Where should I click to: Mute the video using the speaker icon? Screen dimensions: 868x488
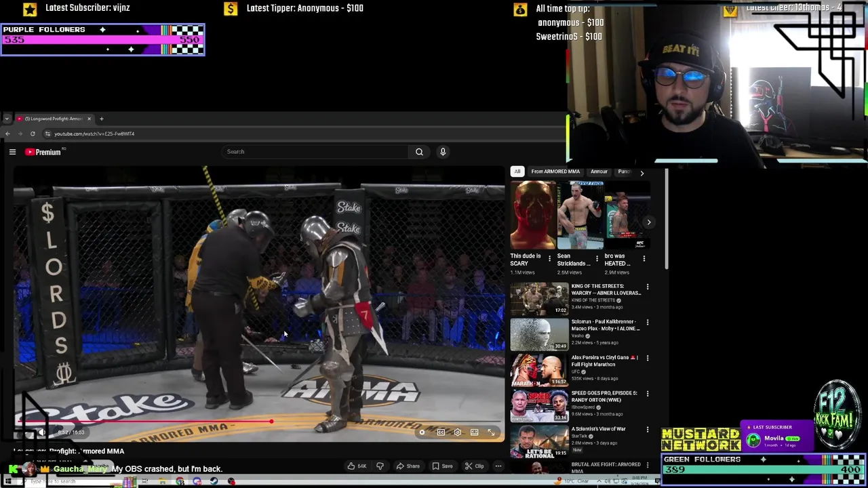(x=42, y=432)
